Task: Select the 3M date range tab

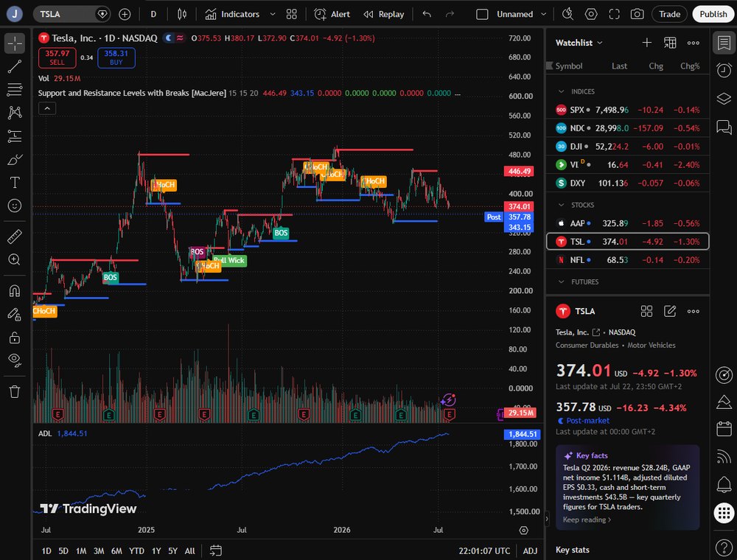Action: [99, 551]
